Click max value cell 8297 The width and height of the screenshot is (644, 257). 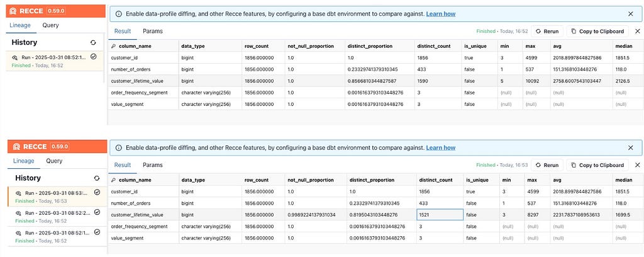tap(536, 215)
